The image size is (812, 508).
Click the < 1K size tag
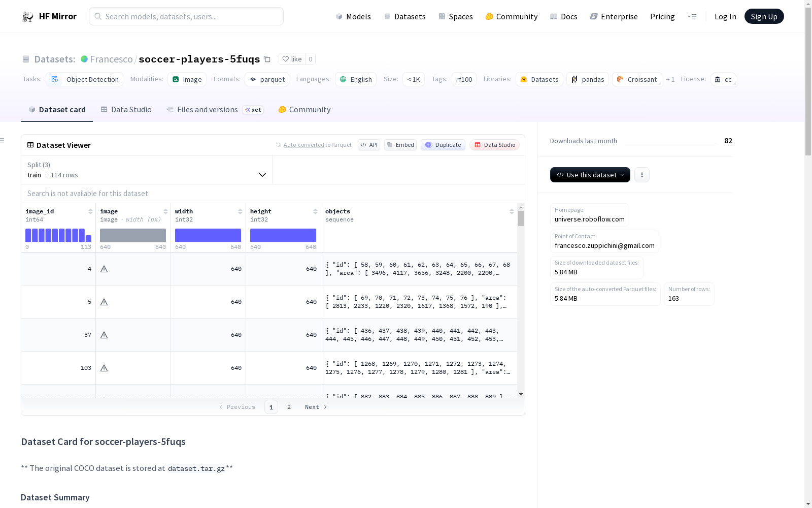click(414, 79)
